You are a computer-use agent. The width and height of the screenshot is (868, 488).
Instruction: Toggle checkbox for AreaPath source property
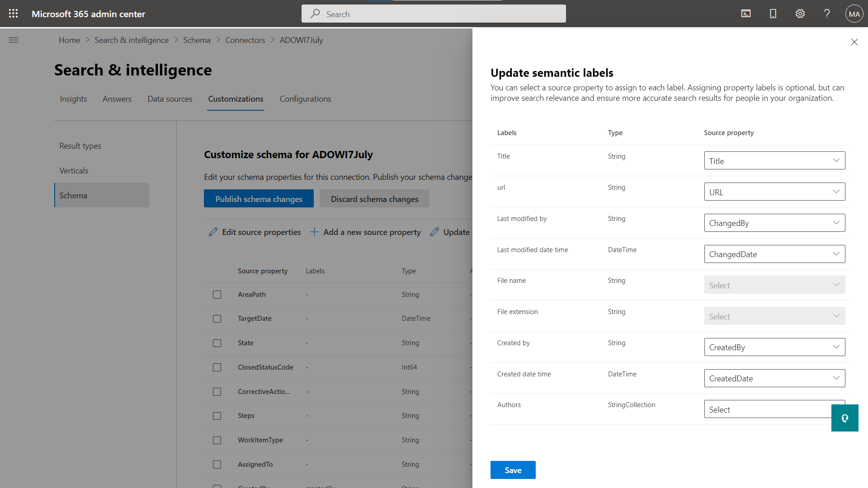pyautogui.click(x=217, y=294)
